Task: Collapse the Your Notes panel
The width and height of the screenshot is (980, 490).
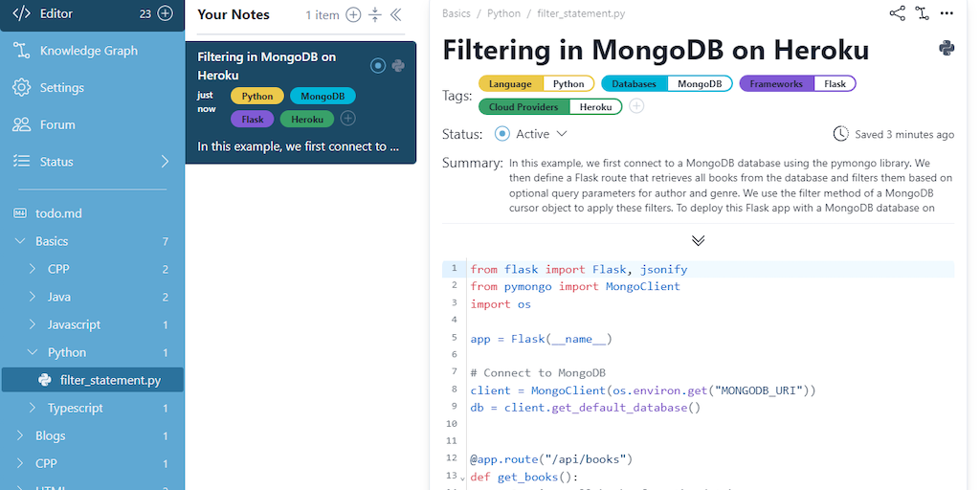Action: click(x=396, y=14)
